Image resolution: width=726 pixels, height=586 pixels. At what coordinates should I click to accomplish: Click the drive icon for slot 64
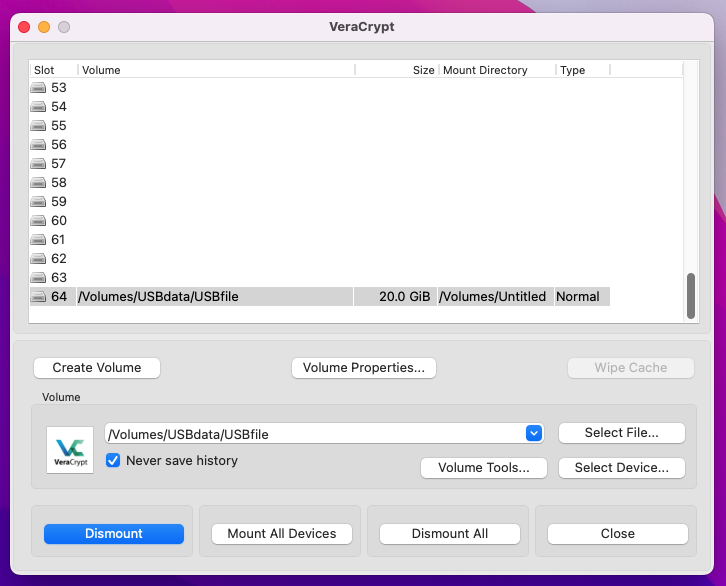39,297
